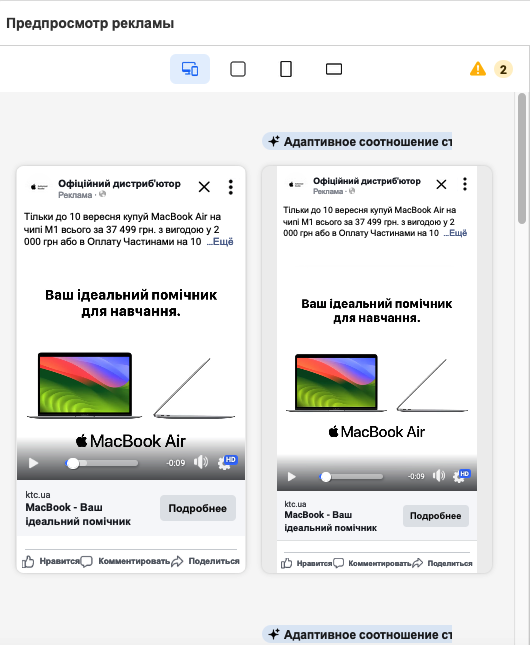Viewport: 530px width, 645px height.
Task: Click the Предпросмотр рекламы heading
Action: pyautogui.click(x=90, y=23)
